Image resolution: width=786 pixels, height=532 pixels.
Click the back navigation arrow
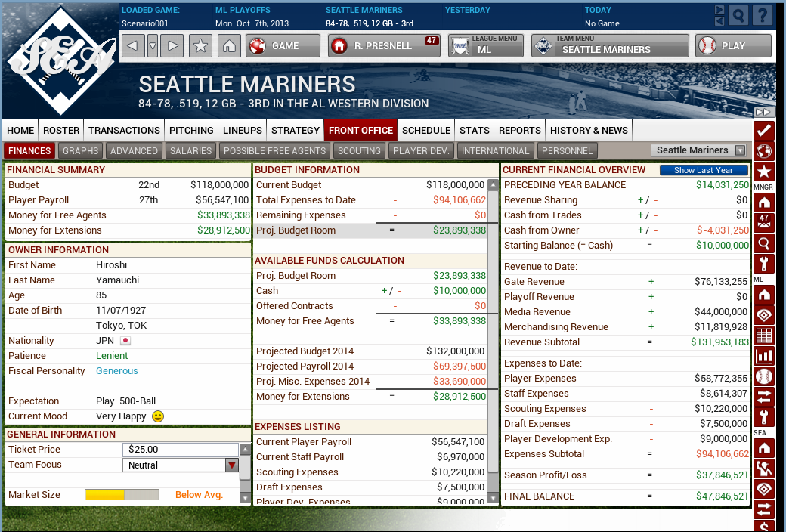133,46
